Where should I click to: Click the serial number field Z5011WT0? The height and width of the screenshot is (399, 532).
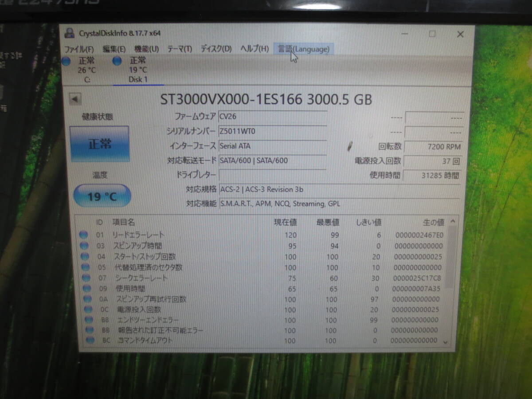point(272,131)
